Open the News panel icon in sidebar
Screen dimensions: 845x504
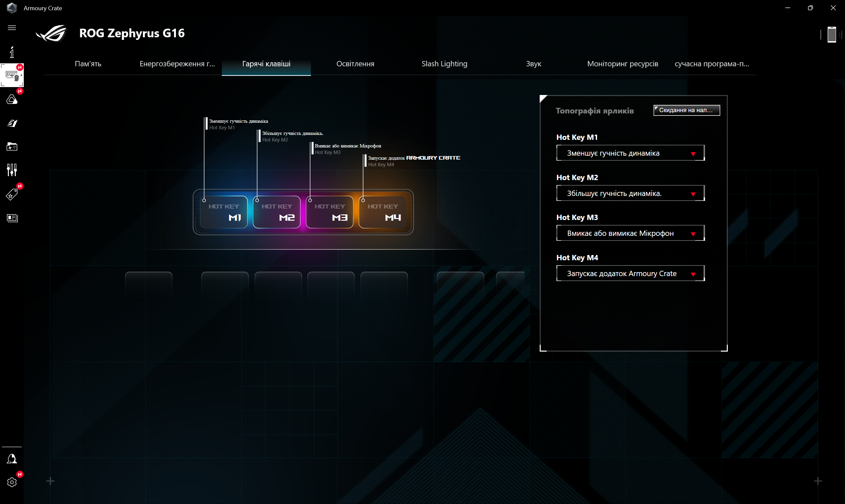[x=12, y=218]
